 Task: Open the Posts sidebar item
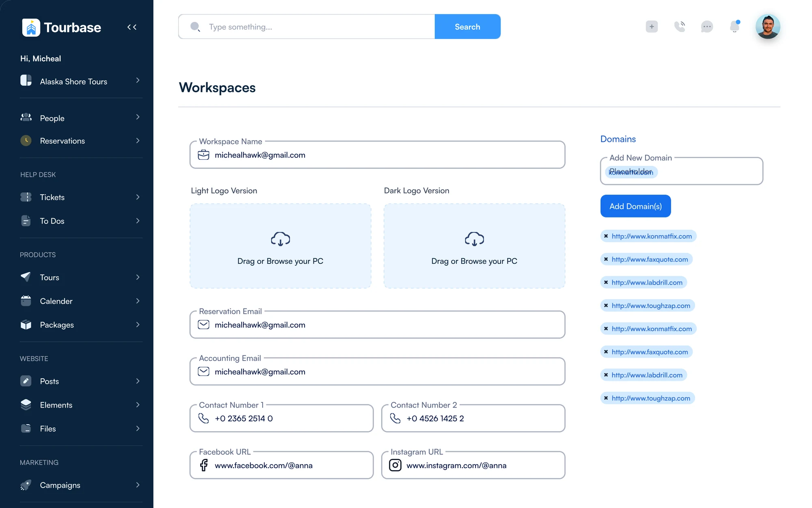pos(81,381)
